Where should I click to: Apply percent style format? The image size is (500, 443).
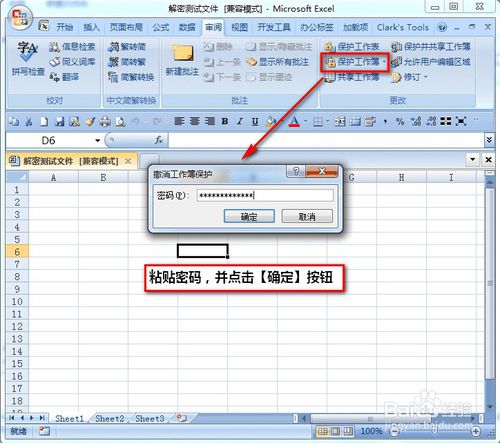click(400, 121)
